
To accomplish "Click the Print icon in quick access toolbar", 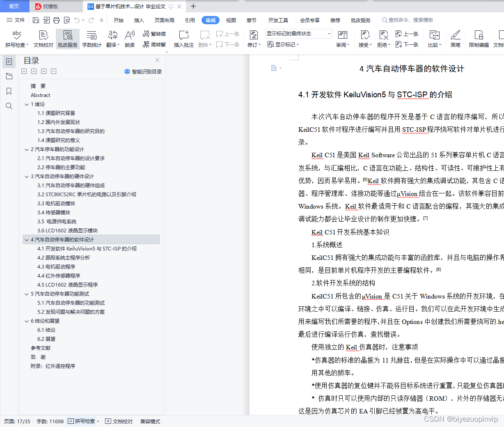I will point(56,20).
